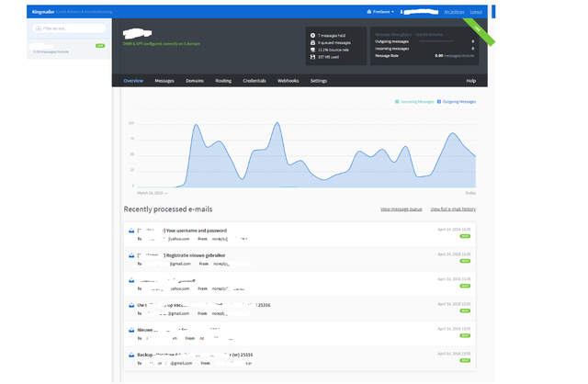This screenshot has width=588, height=384.
Task: Click the user icon in the top bar
Action: click(403, 12)
